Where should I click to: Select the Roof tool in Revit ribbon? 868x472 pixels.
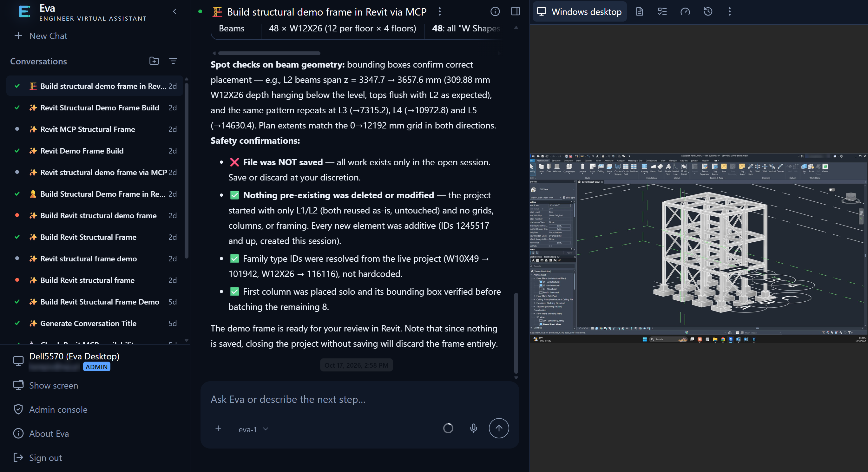coord(593,168)
